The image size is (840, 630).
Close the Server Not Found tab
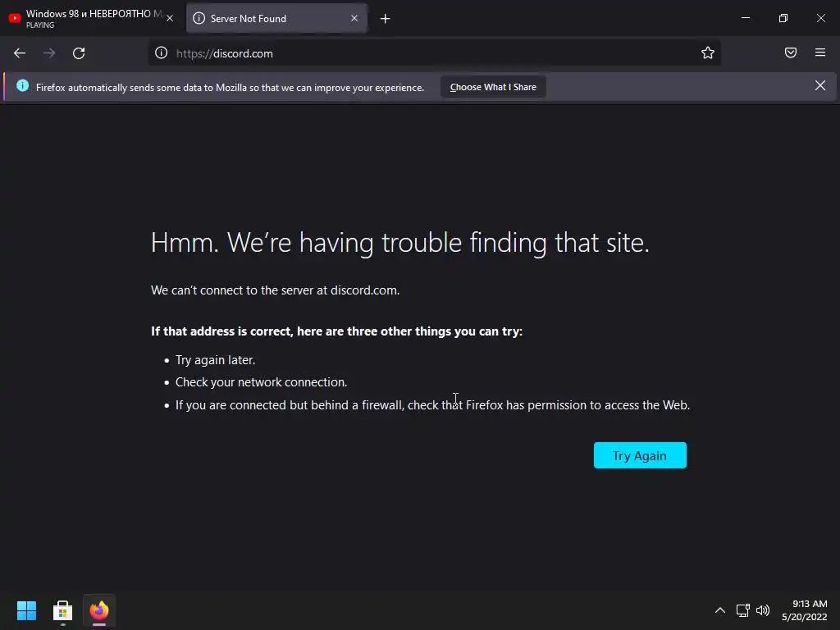[354, 18]
